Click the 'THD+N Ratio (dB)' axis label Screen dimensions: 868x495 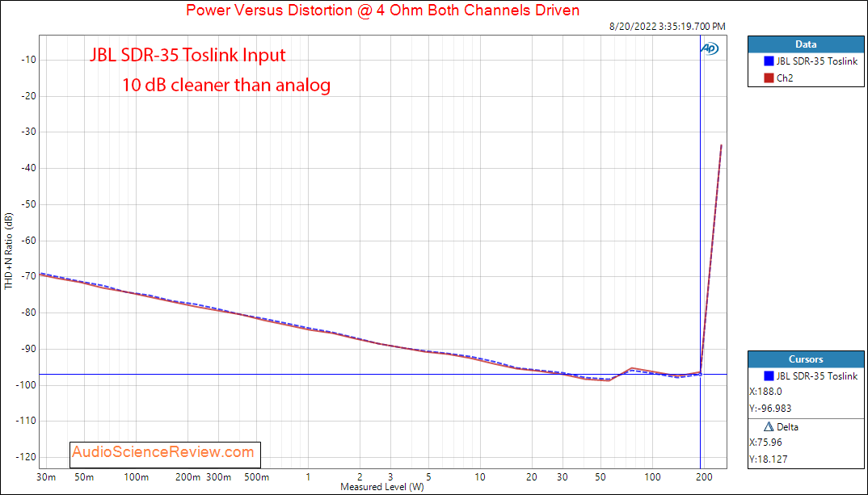8,250
